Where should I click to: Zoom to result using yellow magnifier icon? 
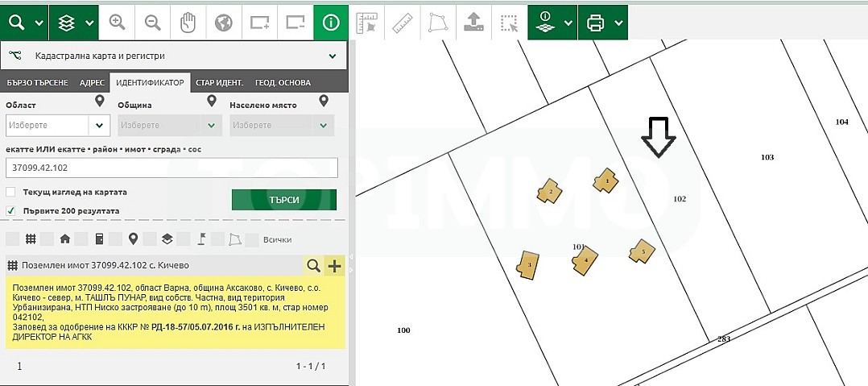[313, 265]
